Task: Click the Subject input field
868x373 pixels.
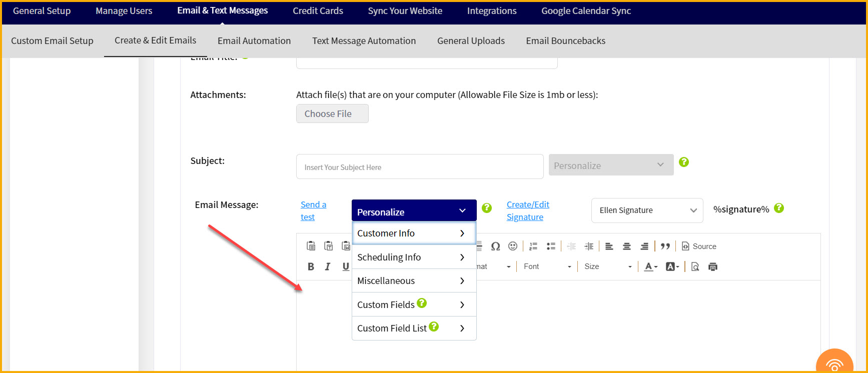Action: click(x=420, y=166)
